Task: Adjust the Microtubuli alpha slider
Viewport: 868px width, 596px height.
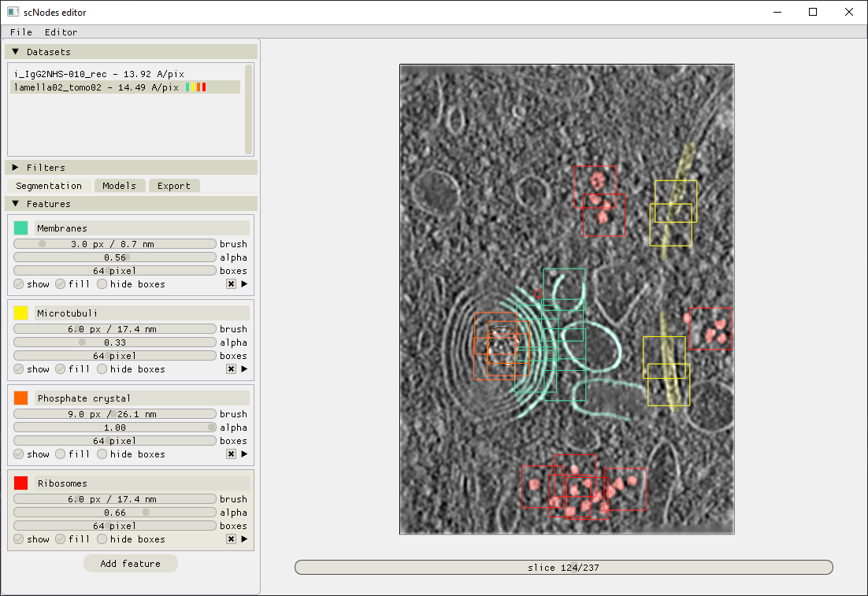Action: pos(114,342)
